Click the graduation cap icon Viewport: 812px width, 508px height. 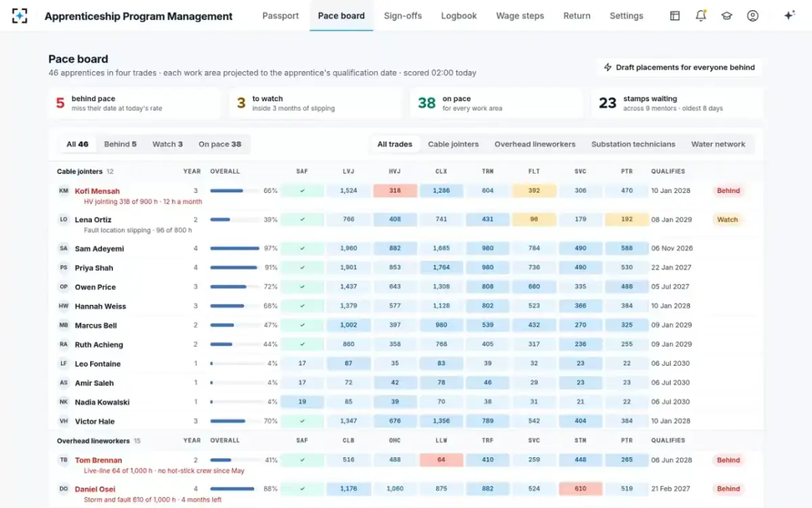727,16
